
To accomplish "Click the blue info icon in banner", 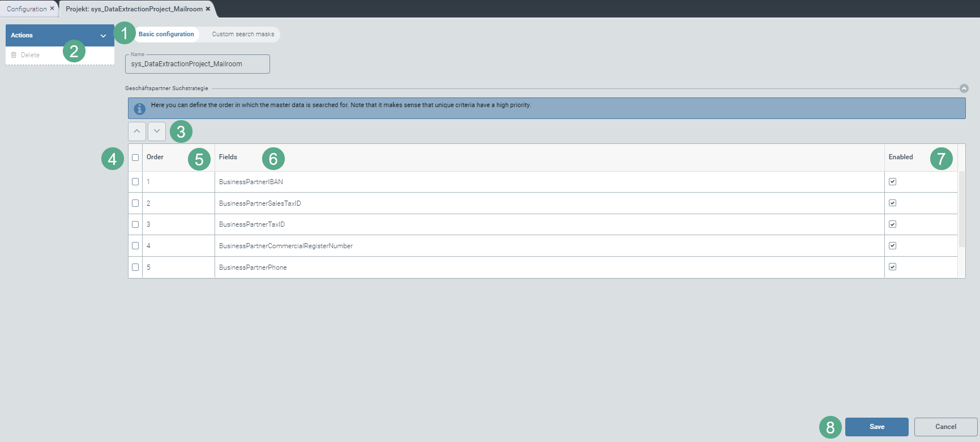I will (x=139, y=108).
